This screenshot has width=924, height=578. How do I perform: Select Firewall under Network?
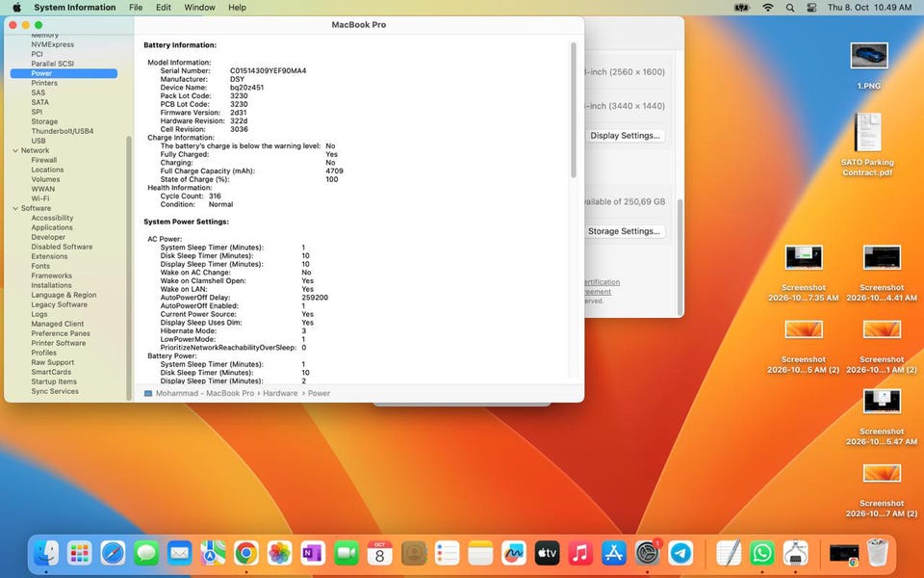click(x=44, y=161)
